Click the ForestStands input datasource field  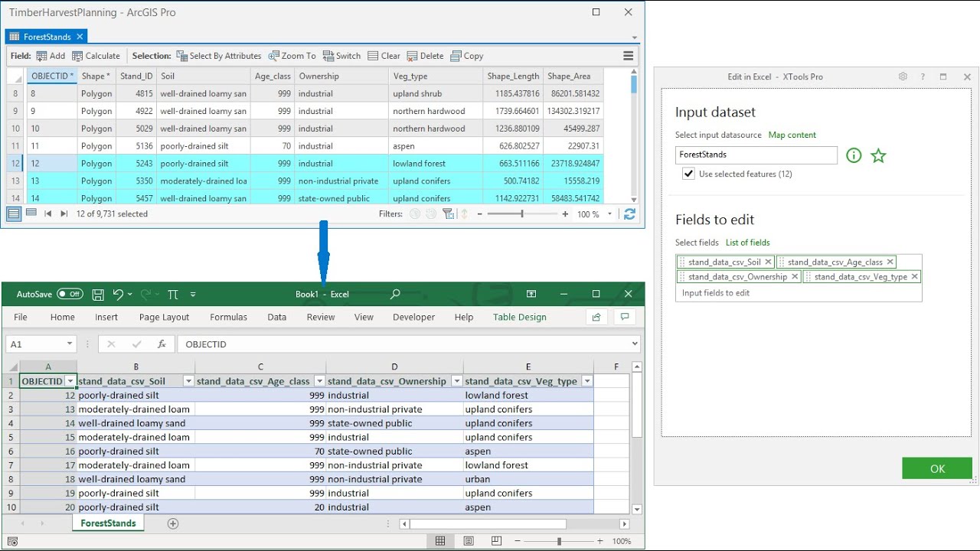pyautogui.click(x=756, y=155)
